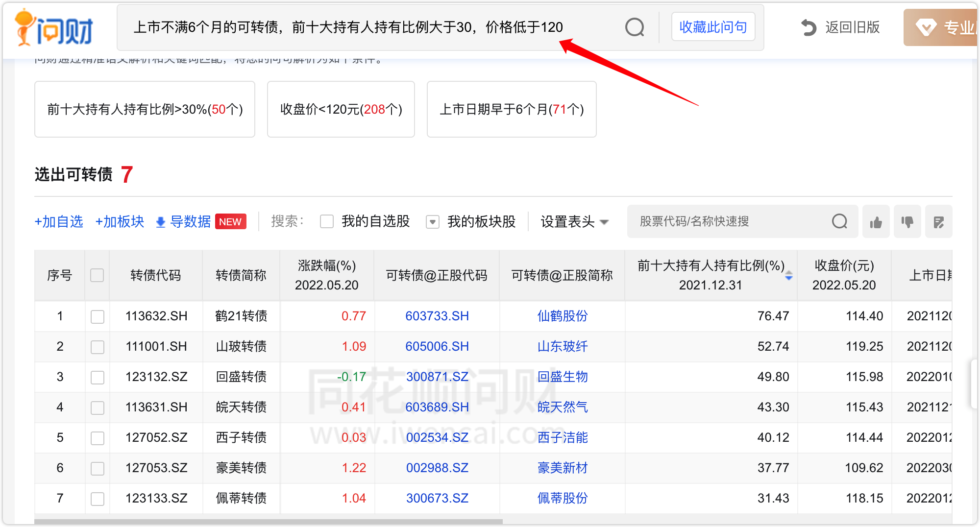Viewport: 980px width, 527px height.
Task: Select the 前十大持有人持有比例>30% condition tab
Action: (x=145, y=109)
